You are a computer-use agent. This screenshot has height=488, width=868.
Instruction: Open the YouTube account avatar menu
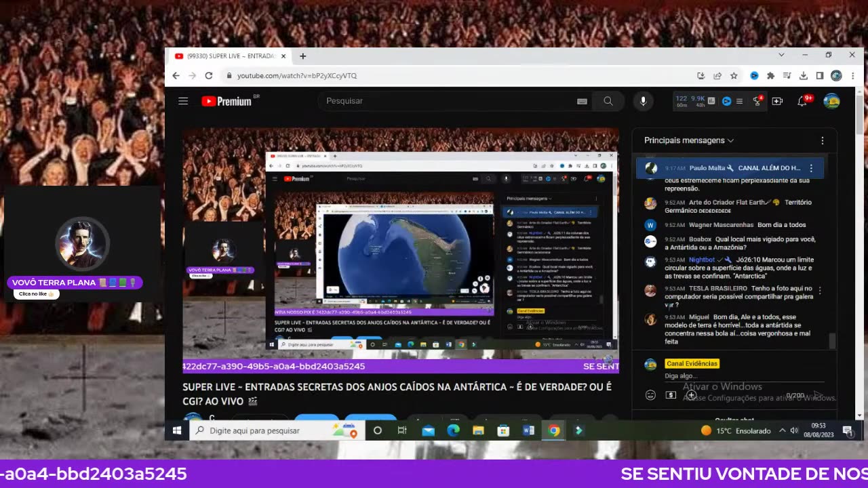click(831, 101)
